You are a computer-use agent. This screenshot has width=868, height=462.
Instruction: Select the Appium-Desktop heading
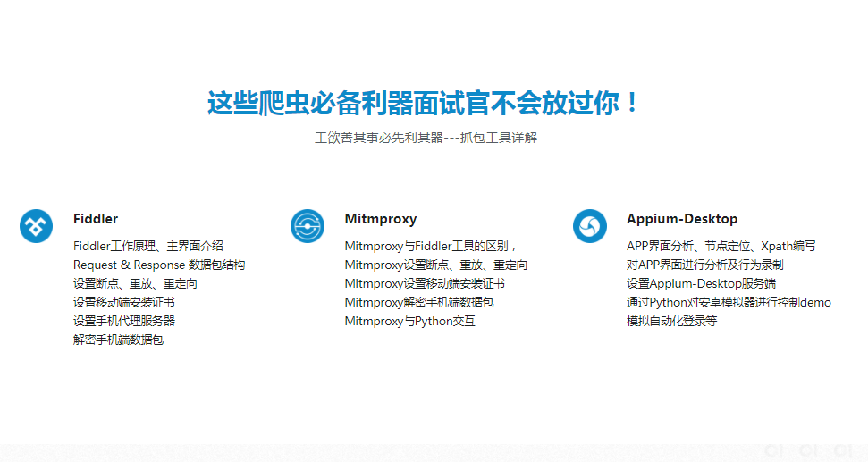tap(682, 219)
